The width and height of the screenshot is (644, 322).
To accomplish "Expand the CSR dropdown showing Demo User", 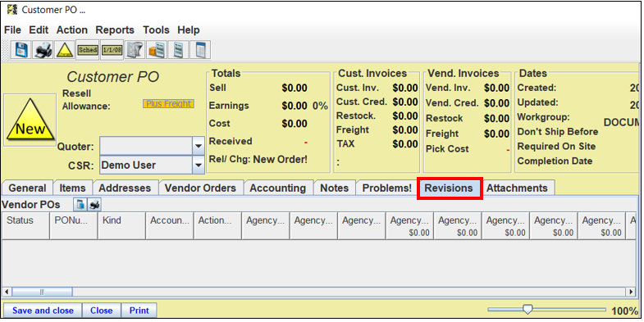I will [x=199, y=166].
